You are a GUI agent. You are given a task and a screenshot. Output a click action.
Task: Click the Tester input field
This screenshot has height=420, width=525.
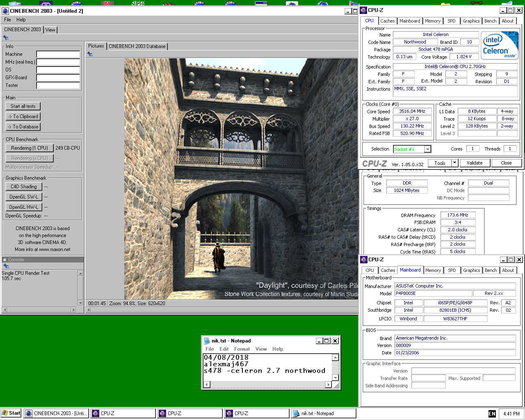point(58,85)
